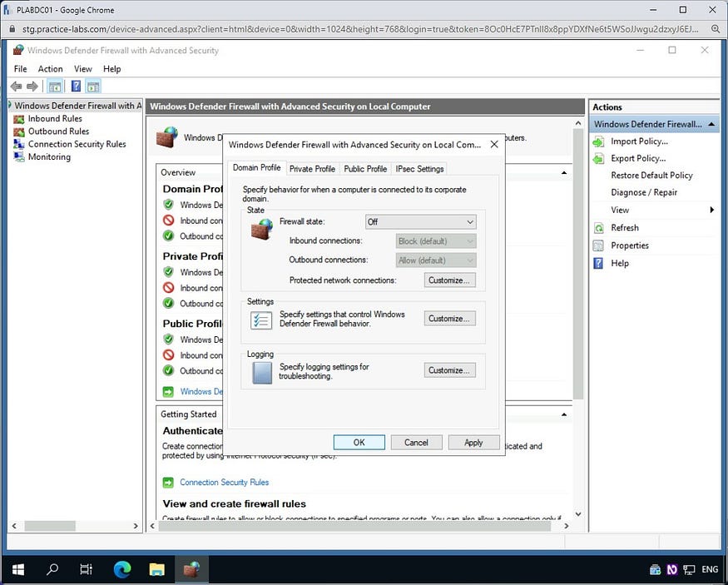The height and width of the screenshot is (585, 728).
Task: Click the center pane vertical scrollbar
Action: 578,264
